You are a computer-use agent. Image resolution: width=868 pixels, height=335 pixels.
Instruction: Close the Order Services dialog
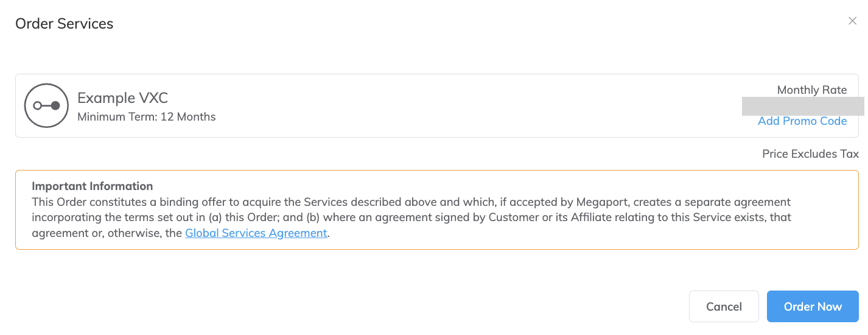pyautogui.click(x=852, y=21)
